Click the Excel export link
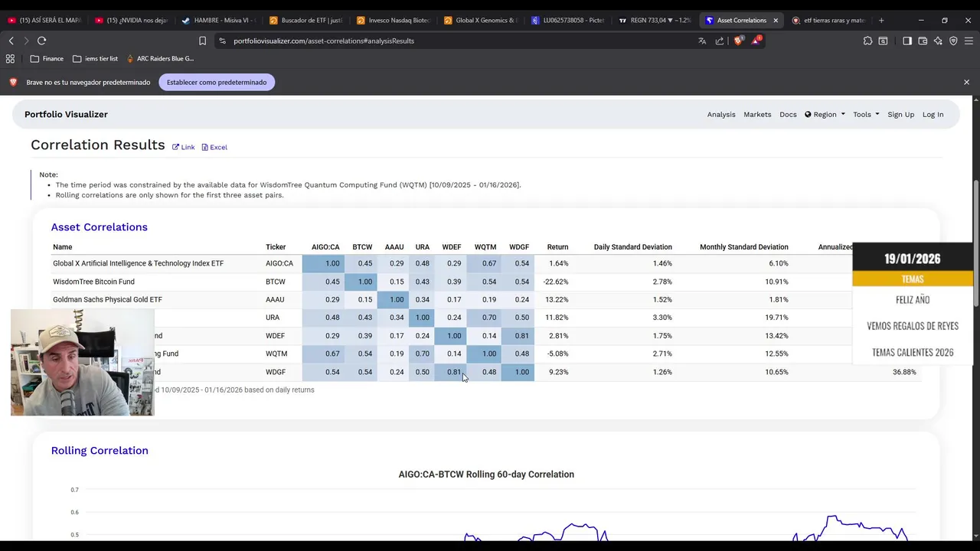The image size is (980, 551). pyautogui.click(x=214, y=147)
